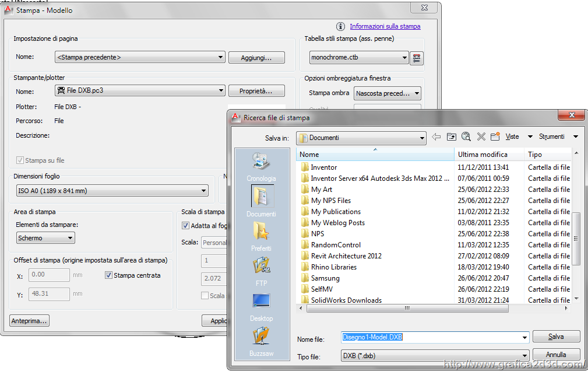Click the Search the Web icon

pyautogui.click(x=466, y=137)
